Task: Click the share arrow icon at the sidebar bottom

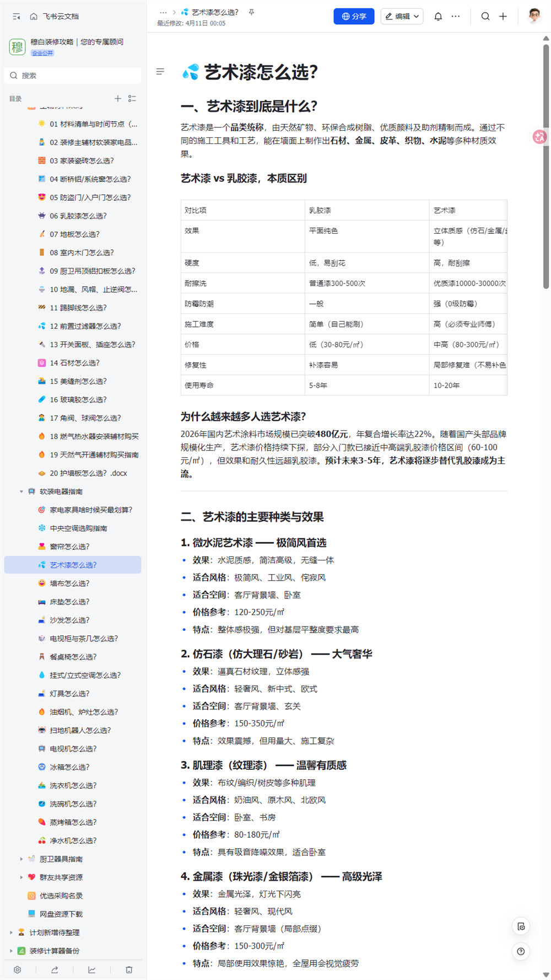Action: point(55,970)
